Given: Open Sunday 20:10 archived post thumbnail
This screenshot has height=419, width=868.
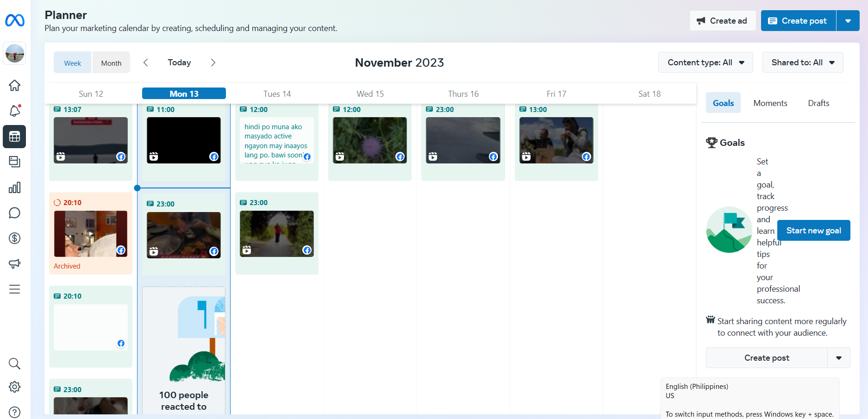Looking at the screenshot, I should (x=91, y=234).
